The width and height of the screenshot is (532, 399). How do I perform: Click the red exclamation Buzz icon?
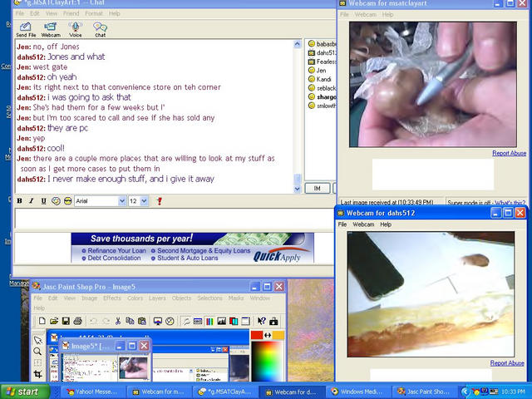[160, 201]
